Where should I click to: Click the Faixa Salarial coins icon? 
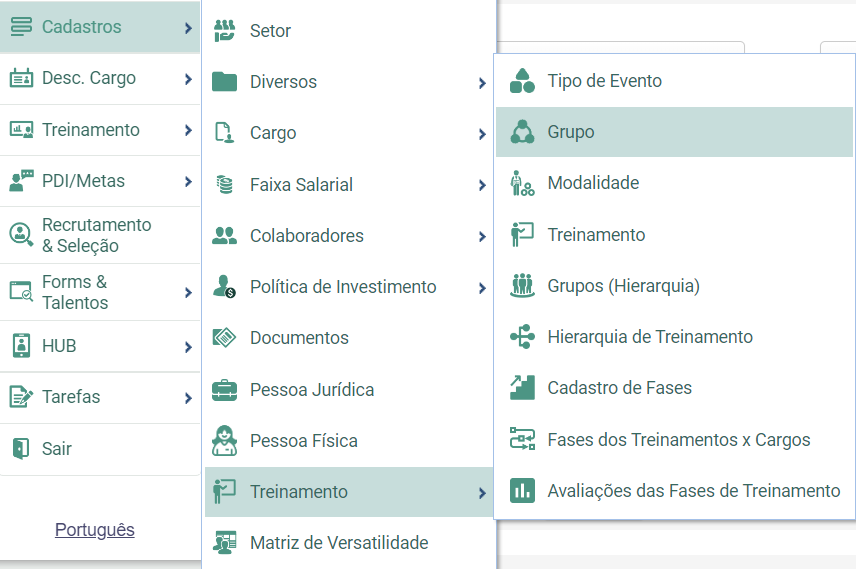click(224, 185)
